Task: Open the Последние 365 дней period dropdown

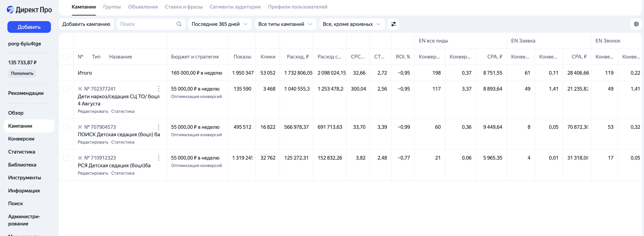Action: coord(220,24)
